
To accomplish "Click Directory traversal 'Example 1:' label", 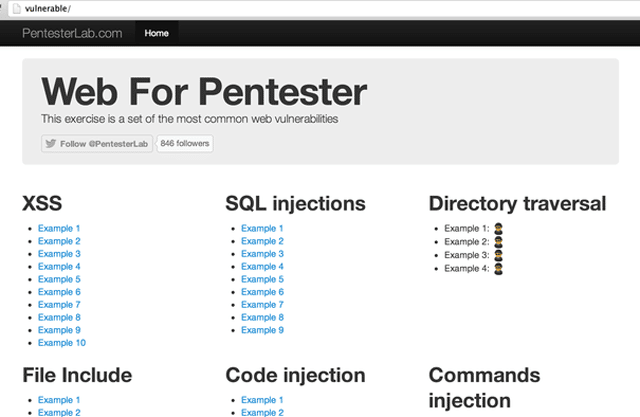I will coord(467,228).
